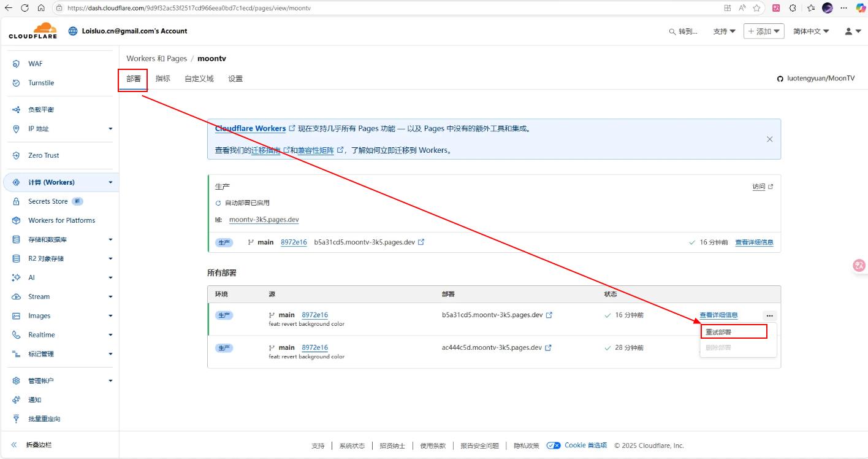This screenshot has width=868, height=459.
Task: Open the three-dot menu for b5a31cd5 deployment
Action: 769,315
